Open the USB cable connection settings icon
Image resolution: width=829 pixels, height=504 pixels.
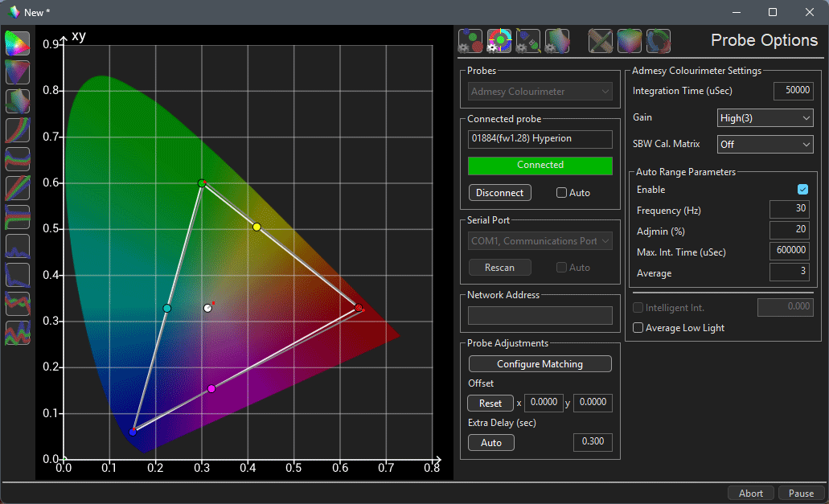point(527,40)
